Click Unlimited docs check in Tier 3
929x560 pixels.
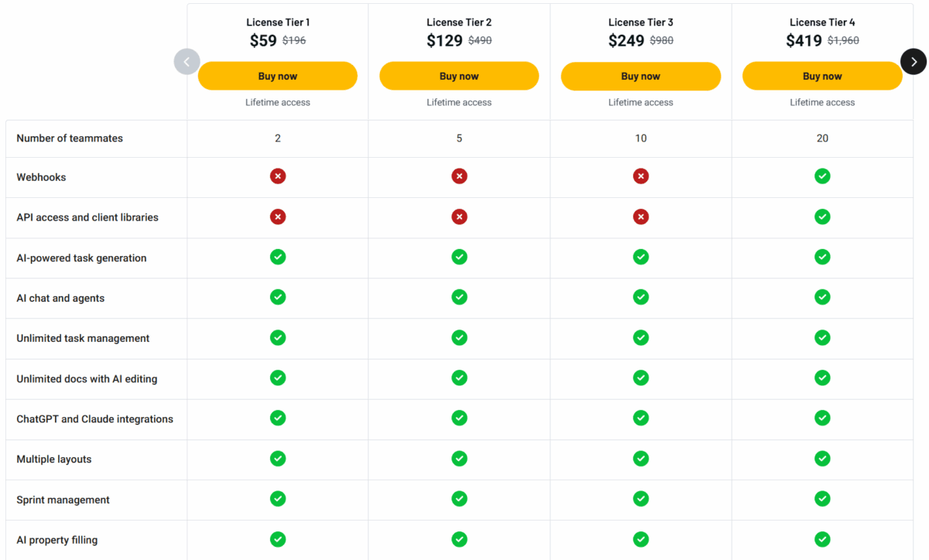641,377
